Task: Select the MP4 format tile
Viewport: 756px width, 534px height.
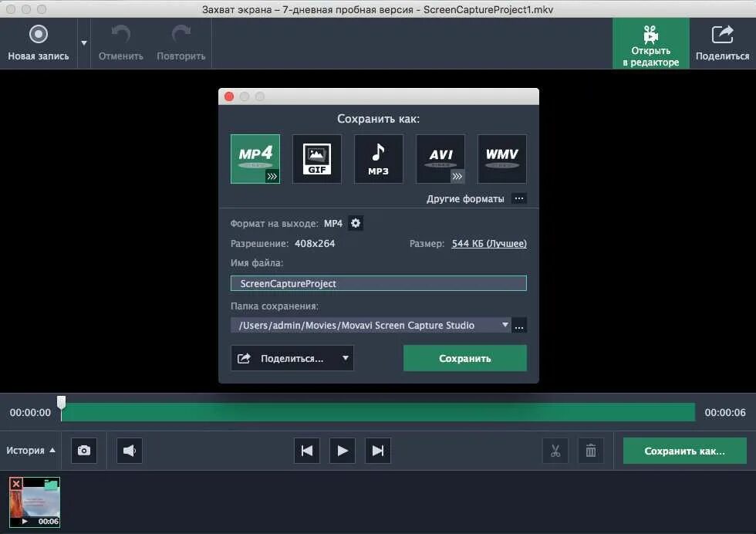Action: 255,159
